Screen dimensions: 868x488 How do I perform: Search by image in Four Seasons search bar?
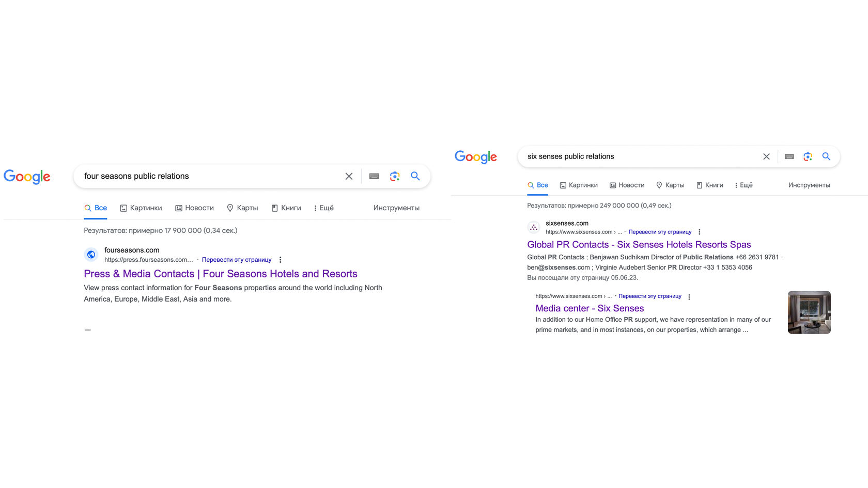coord(395,176)
